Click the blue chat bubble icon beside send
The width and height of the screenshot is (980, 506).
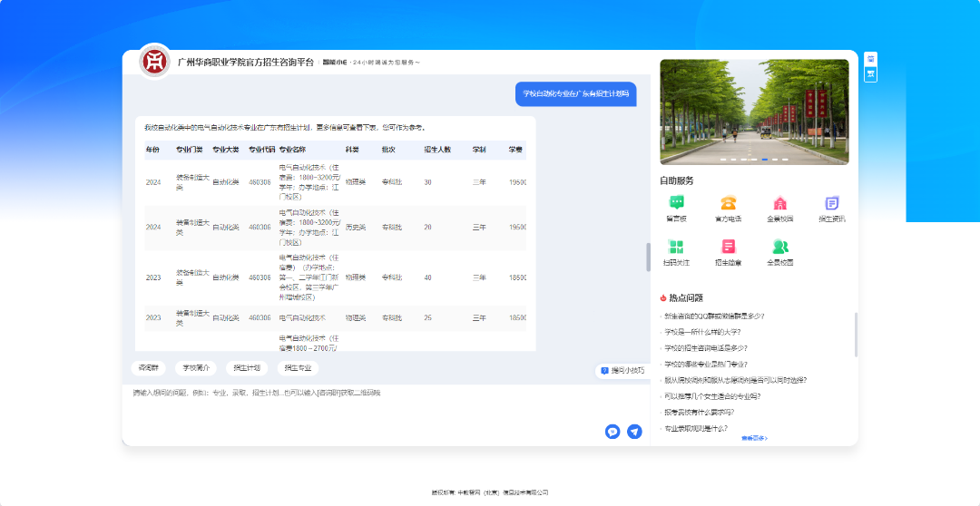[612, 432]
